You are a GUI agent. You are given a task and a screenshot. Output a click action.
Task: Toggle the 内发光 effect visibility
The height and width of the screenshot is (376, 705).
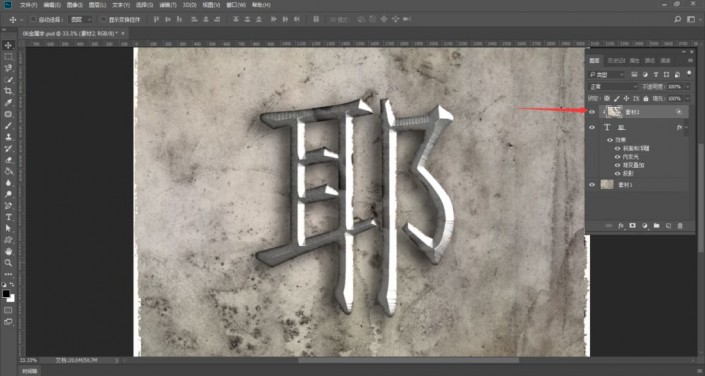617,157
